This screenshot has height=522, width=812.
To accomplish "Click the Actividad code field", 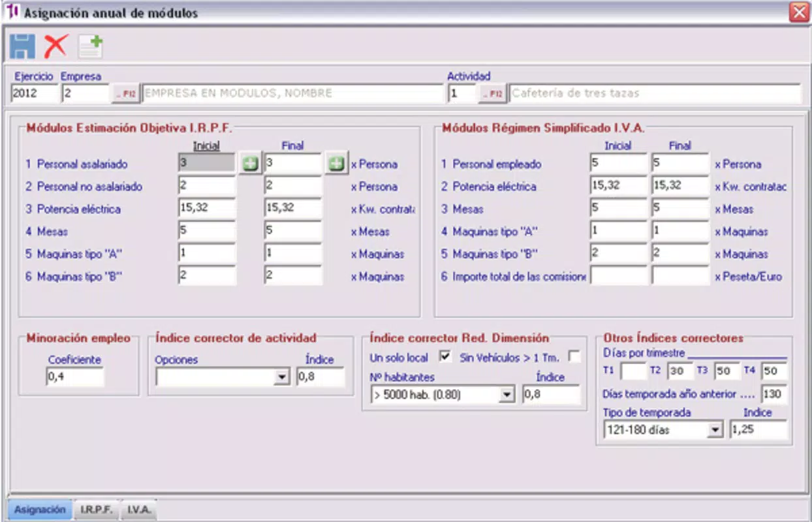I will (461, 94).
